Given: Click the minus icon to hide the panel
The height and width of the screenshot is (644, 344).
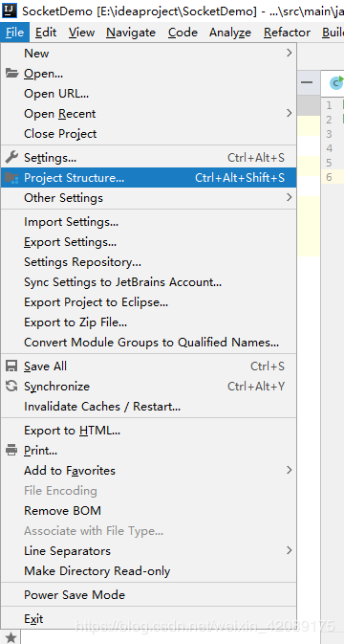Looking at the screenshot, I should 307,82.
